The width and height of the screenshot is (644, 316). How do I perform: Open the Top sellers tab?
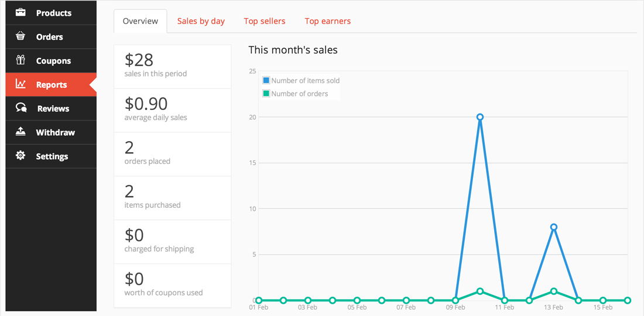(x=265, y=21)
